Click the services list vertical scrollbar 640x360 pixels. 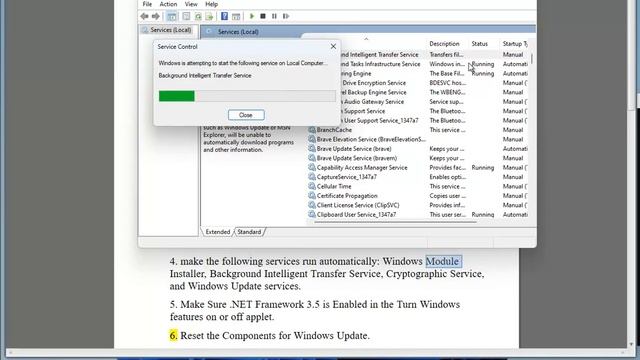531,58
